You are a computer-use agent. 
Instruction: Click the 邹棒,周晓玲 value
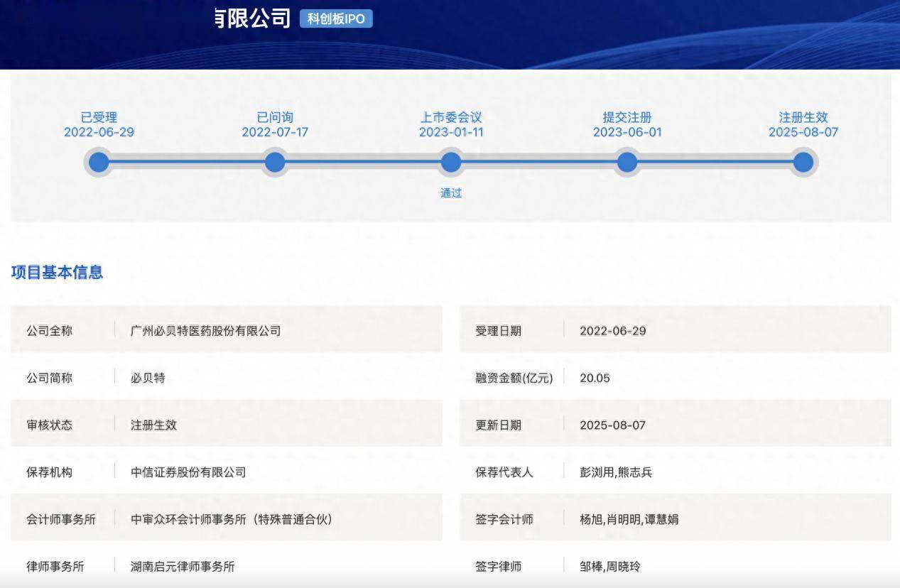click(610, 567)
